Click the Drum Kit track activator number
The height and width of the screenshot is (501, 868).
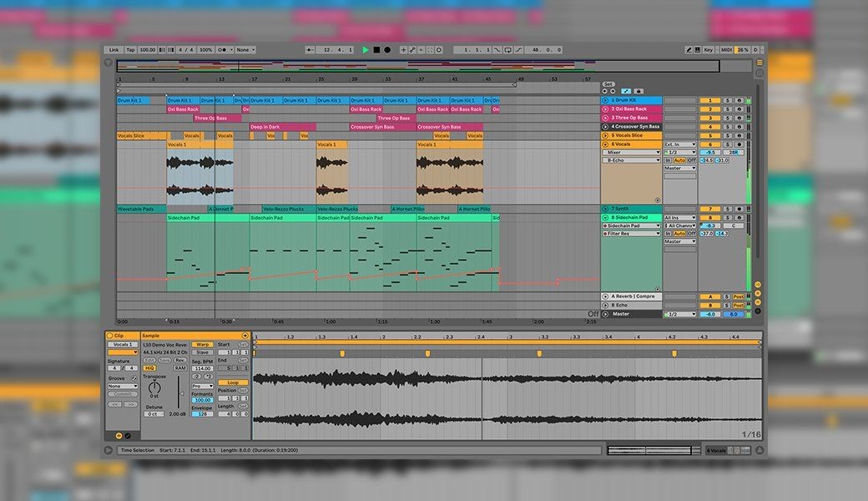pos(709,100)
